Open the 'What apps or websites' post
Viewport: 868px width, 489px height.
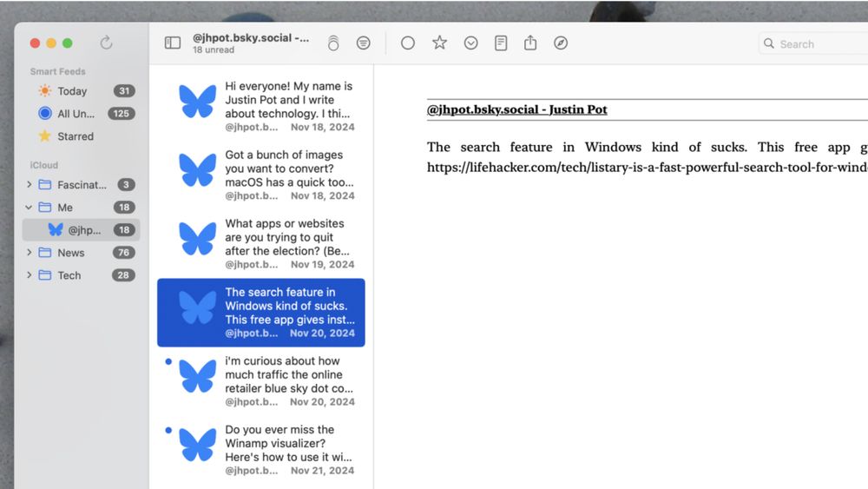(261, 244)
